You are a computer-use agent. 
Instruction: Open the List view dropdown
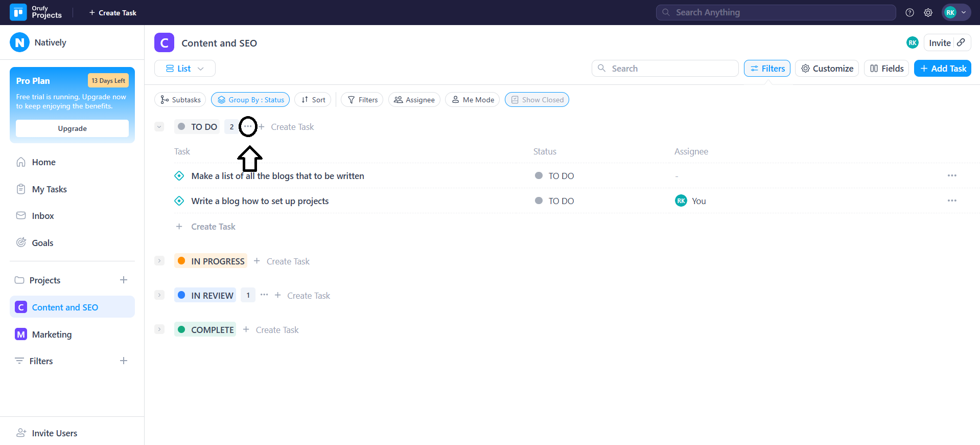[x=184, y=69]
